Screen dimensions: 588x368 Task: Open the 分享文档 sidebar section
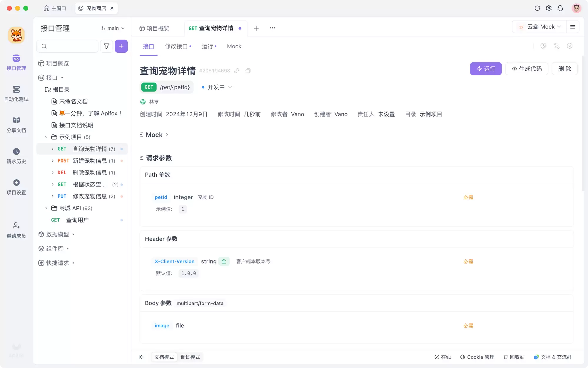tap(16, 125)
